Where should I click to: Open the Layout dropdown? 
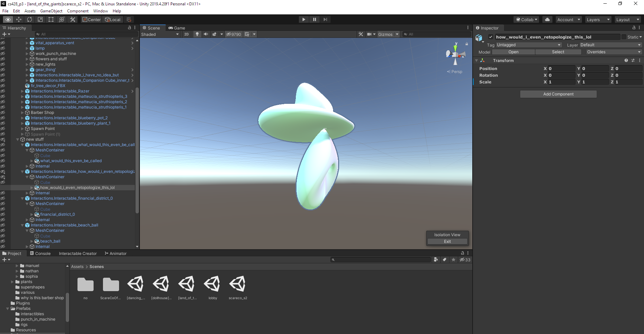tap(628, 19)
